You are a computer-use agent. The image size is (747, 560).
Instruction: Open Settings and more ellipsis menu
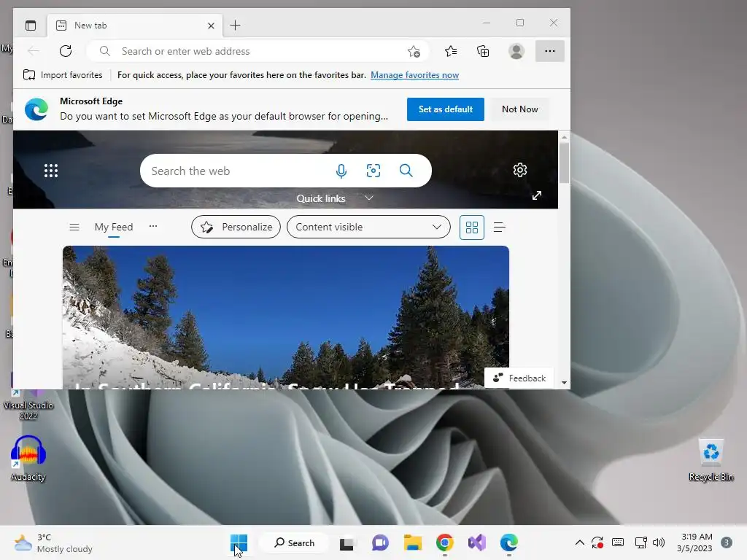pyautogui.click(x=550, y=51)
